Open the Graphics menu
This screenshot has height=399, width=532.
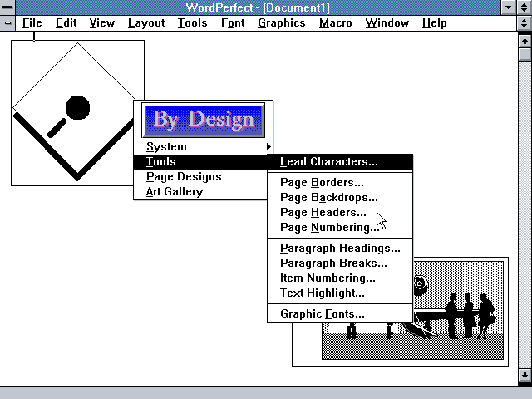(281, 23)
